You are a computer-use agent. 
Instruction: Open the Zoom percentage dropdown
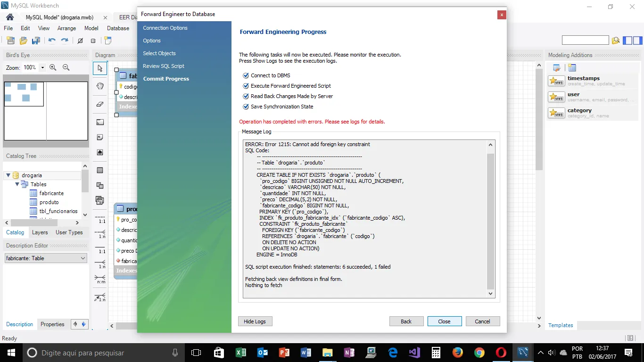click(42, 67)
